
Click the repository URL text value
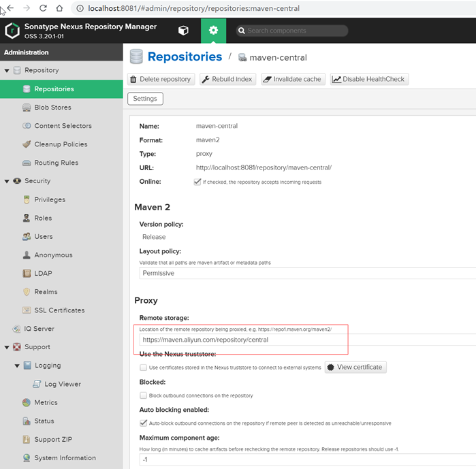point(264,167)
